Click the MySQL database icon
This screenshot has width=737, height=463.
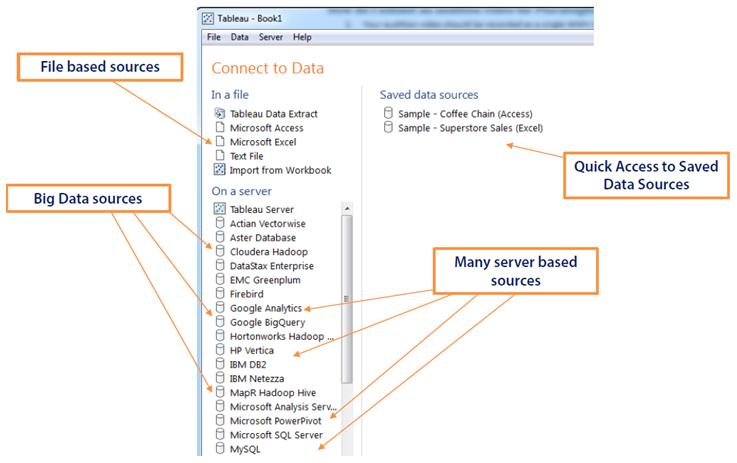tap(220, 448)
